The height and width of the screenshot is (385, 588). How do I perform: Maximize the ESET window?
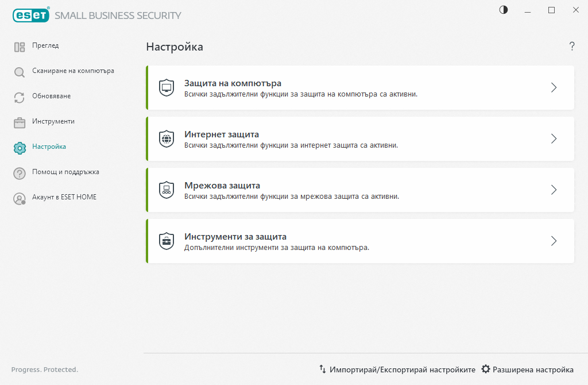click(x=551, y=10)
